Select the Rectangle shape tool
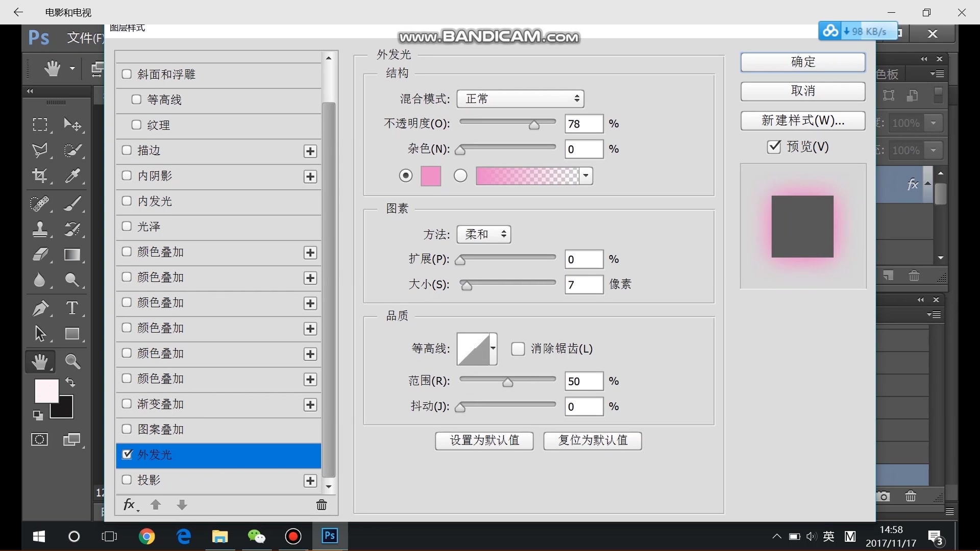Image resolution: width=980 pixels, height=551 pixels. pos(72,334)
